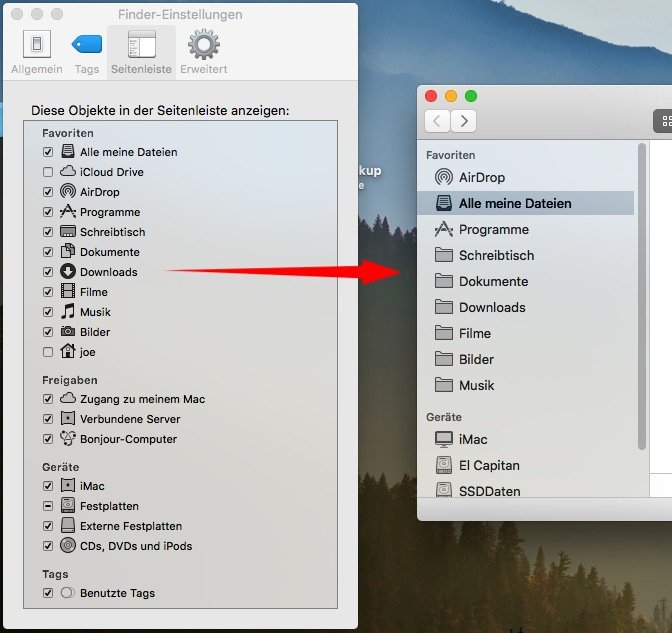Click the Bilder camera icon in preferences

click(68, 331)
